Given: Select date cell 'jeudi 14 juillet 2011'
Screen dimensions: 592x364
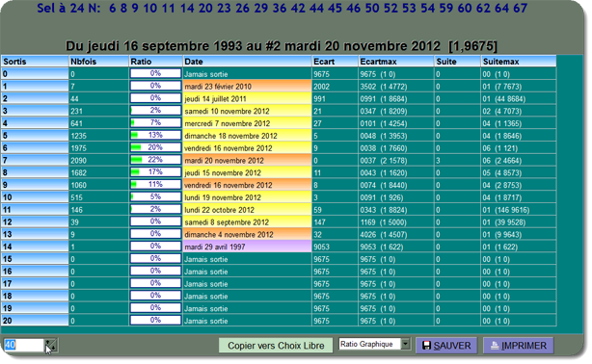Looking at the screenshot, I should pyautogui.click(x=247, y=98).
